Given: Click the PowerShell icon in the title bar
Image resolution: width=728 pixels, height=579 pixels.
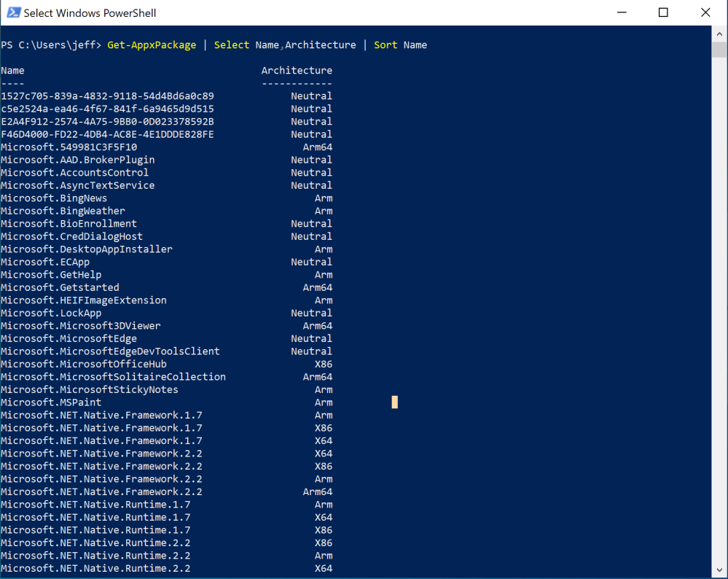Looking at the screenshot, I should pos(12,12).
